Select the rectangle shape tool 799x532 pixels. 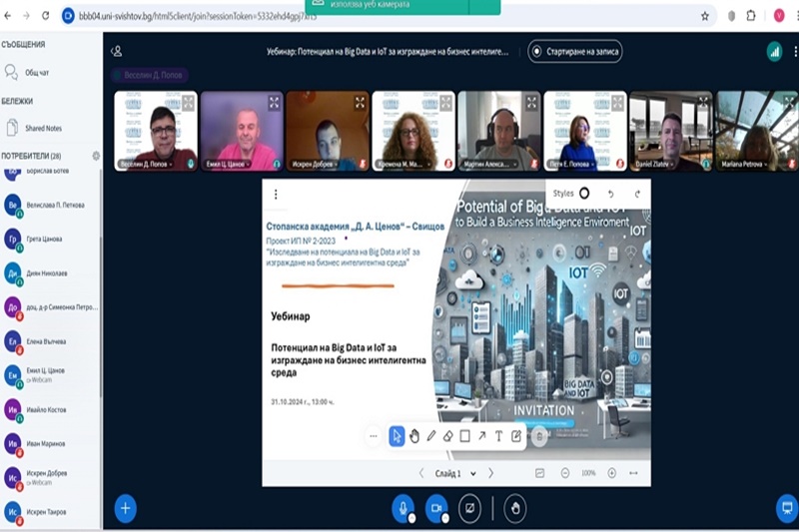tap(464, 436)
